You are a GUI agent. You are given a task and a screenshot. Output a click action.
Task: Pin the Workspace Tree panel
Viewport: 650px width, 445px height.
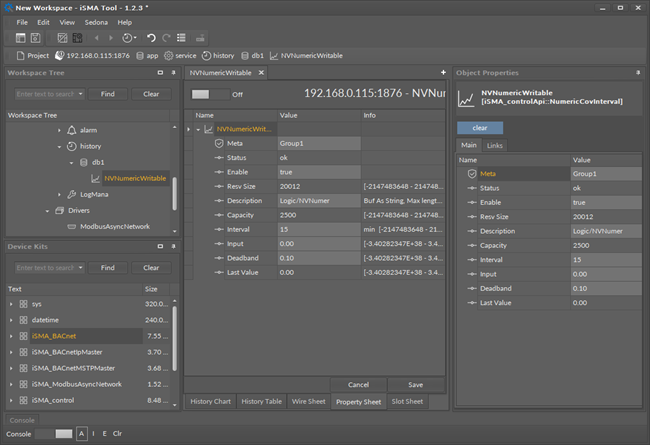pos(173,73)
